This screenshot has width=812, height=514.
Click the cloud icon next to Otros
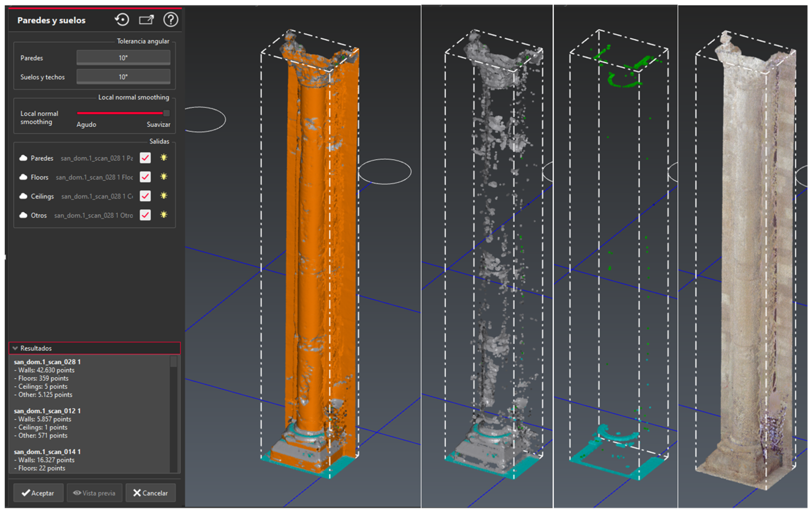pyautogui.click(x=23, y=215)
